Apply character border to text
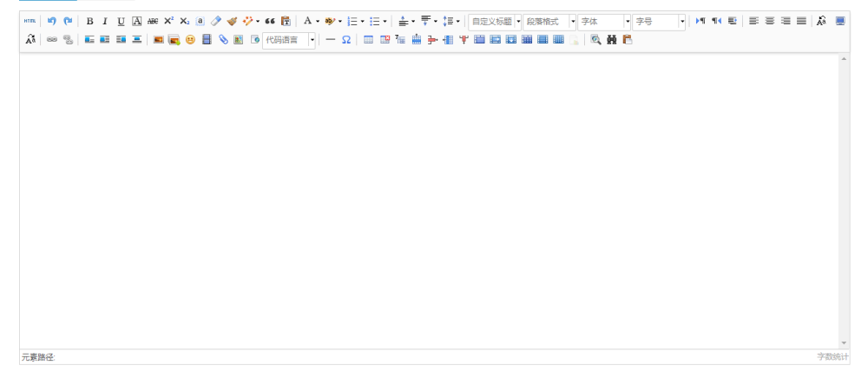 (x=137, y=21)
